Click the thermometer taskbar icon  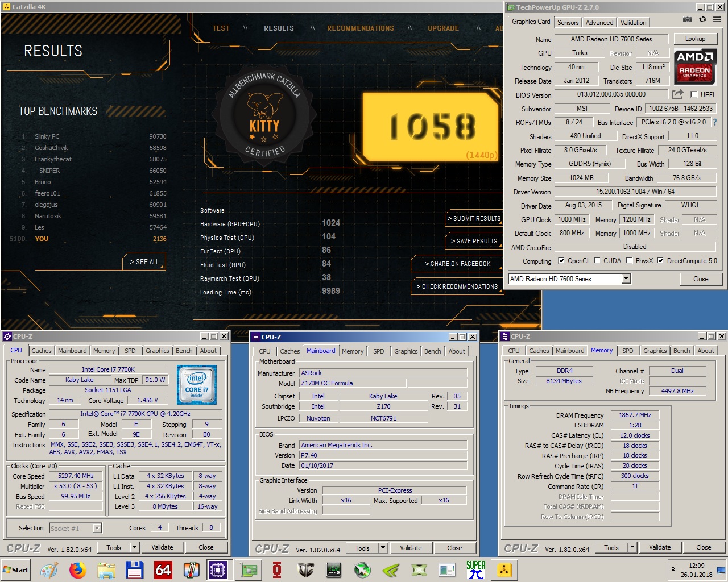click(192, 570)
